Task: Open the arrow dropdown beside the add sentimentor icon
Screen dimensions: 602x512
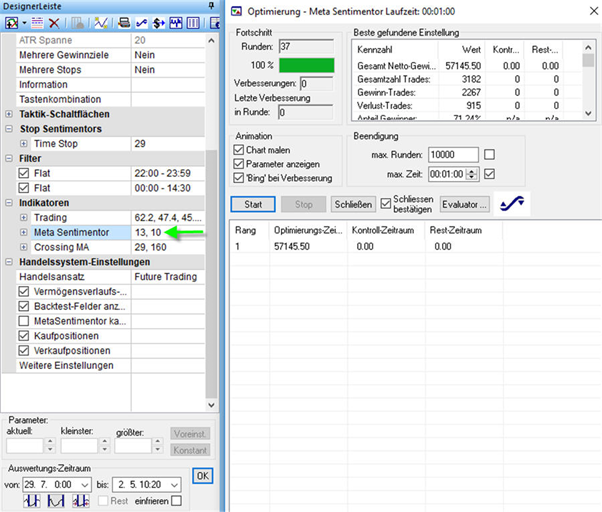Action: pos(24,23)
